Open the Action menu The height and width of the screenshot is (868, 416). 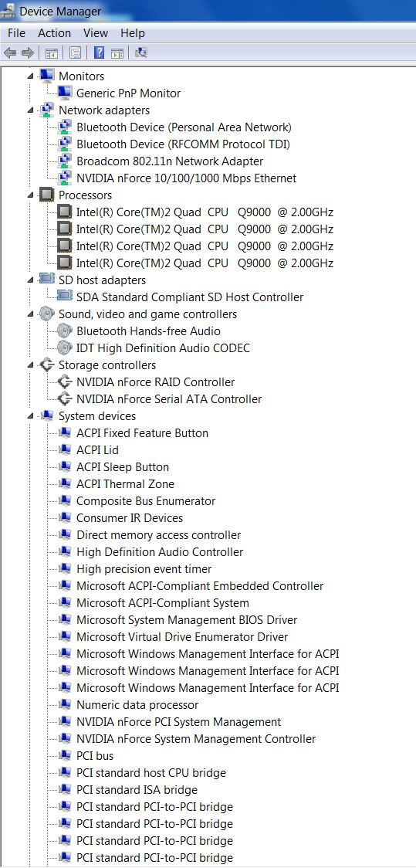pos(54,33)
